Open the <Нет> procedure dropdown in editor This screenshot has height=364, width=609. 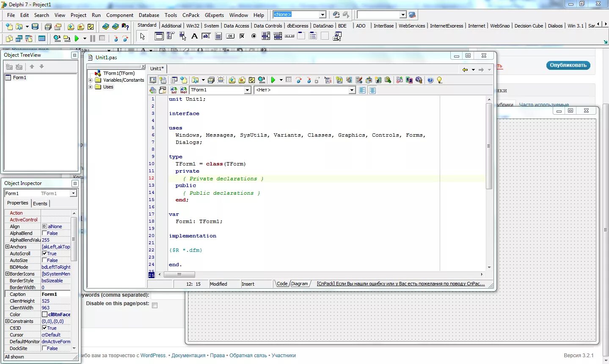click(x=352, y=90)
